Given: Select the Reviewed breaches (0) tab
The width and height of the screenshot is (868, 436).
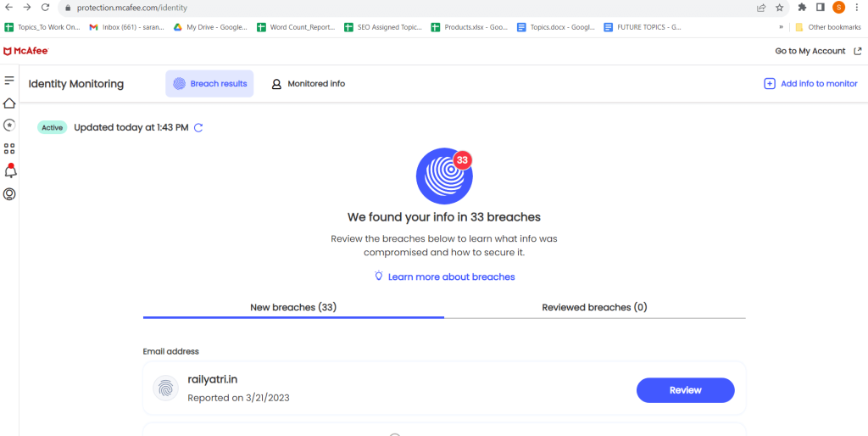Looking at the screenshot, I should (x=594, y=307).
